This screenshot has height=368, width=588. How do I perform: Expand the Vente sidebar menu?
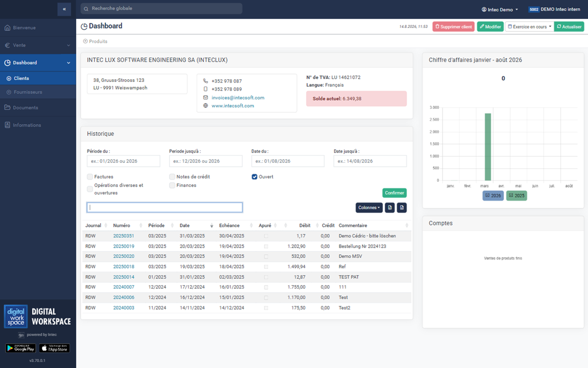click(38, 45)
